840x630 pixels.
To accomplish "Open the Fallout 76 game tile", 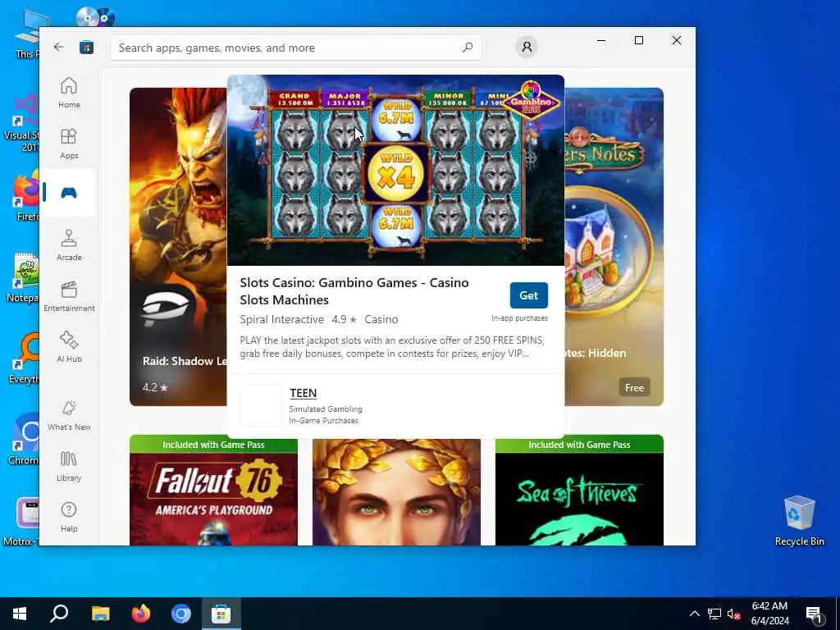I will [213, 491].
